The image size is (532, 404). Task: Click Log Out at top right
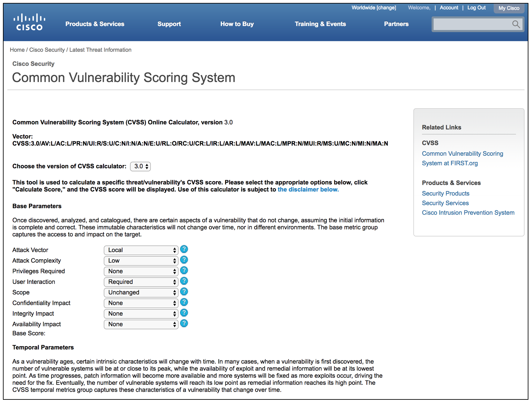[476, 8]
